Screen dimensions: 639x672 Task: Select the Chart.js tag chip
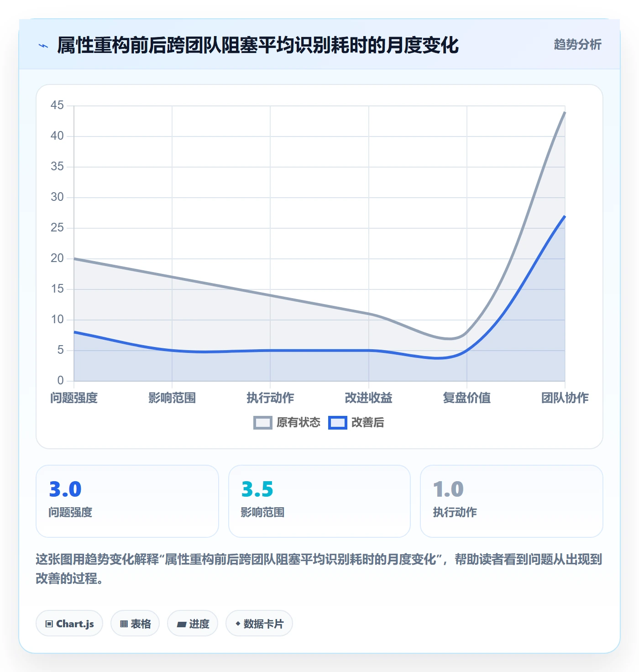(69, 623)
